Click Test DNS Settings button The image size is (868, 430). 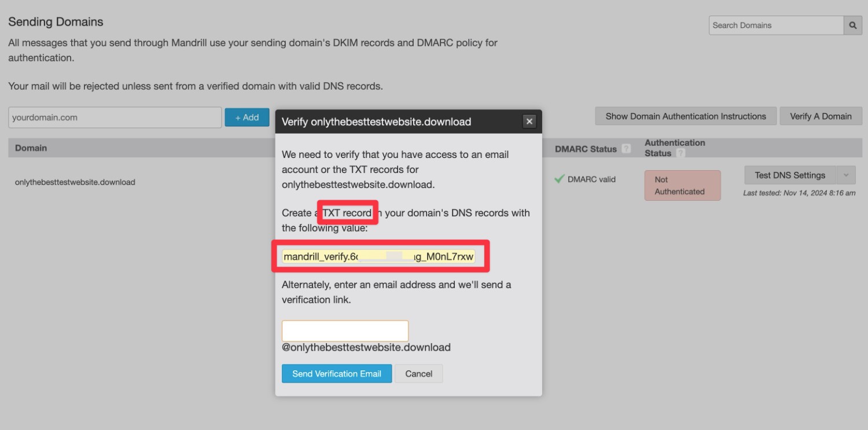[x=790, y=175]
